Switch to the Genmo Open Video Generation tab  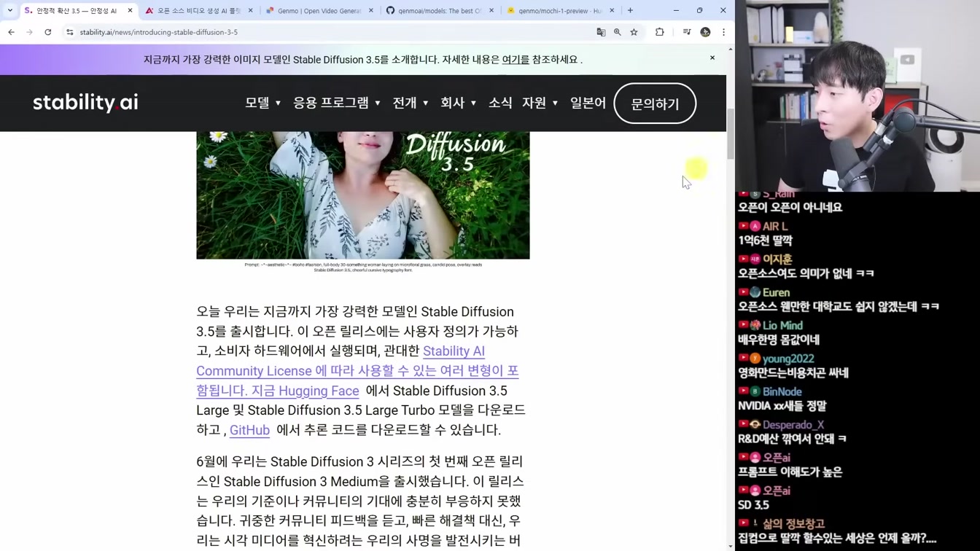coord(317,11)
